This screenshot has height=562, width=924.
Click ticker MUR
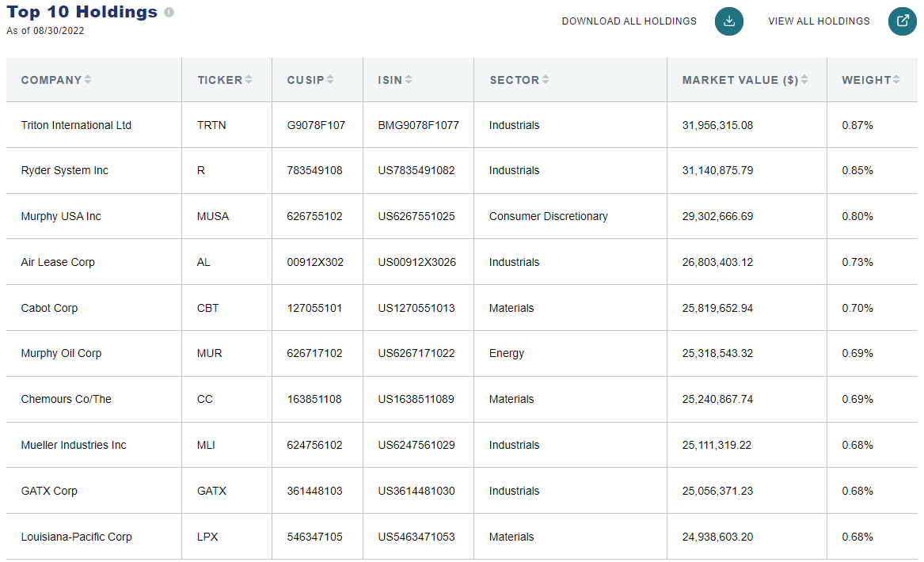pyautogui.click(x=210, y=354)
